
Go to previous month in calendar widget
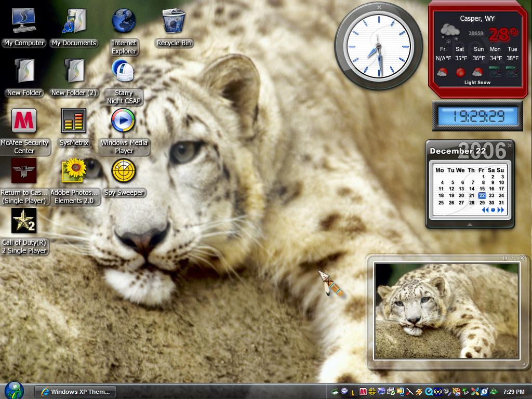click(x=485, y=210)
